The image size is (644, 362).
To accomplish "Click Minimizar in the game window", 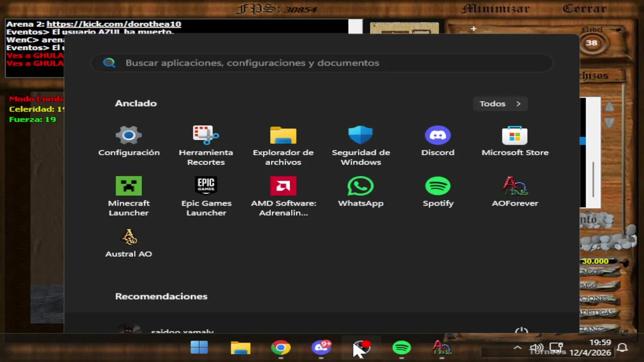I will click(496, 9).
